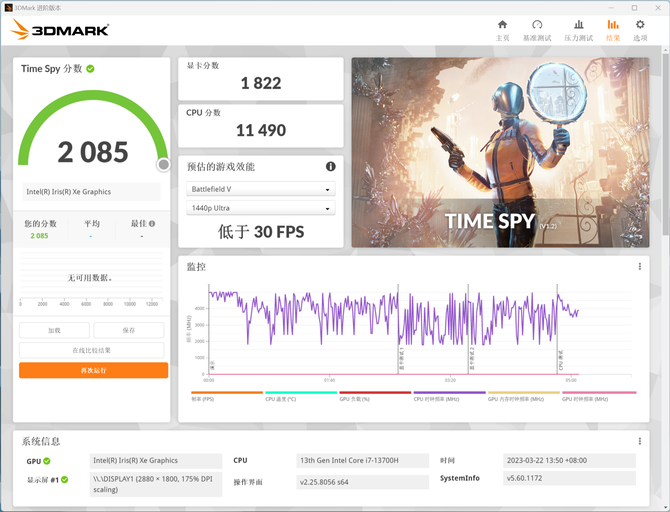Select the 结果 results tab

coord(613,30)
